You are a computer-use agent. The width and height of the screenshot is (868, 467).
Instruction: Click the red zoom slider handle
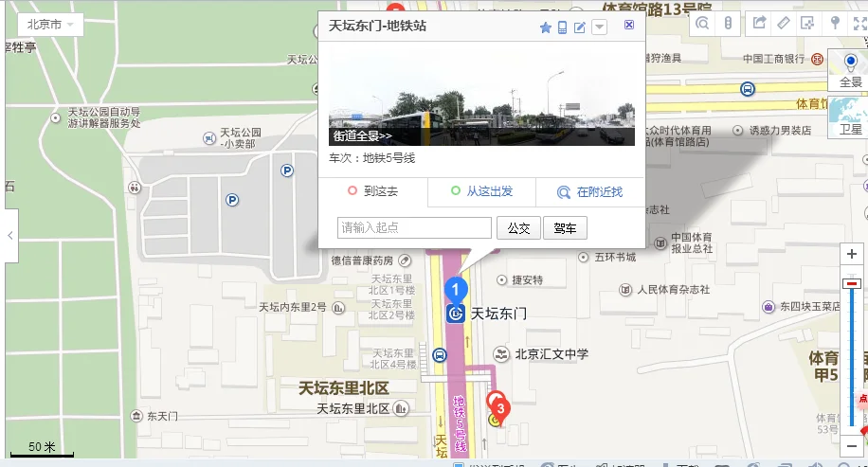[x=851, y=284]
